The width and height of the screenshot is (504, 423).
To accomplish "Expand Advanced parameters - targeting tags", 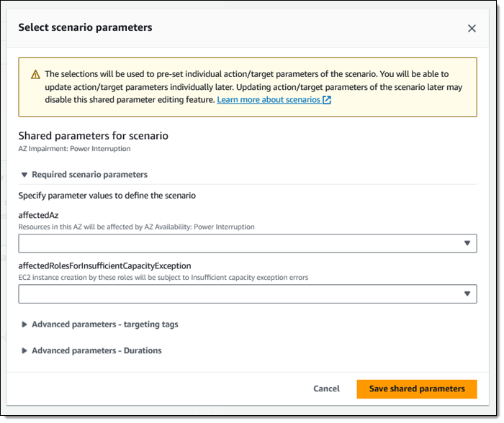I will pyautogui.click(x=104, y=324).
